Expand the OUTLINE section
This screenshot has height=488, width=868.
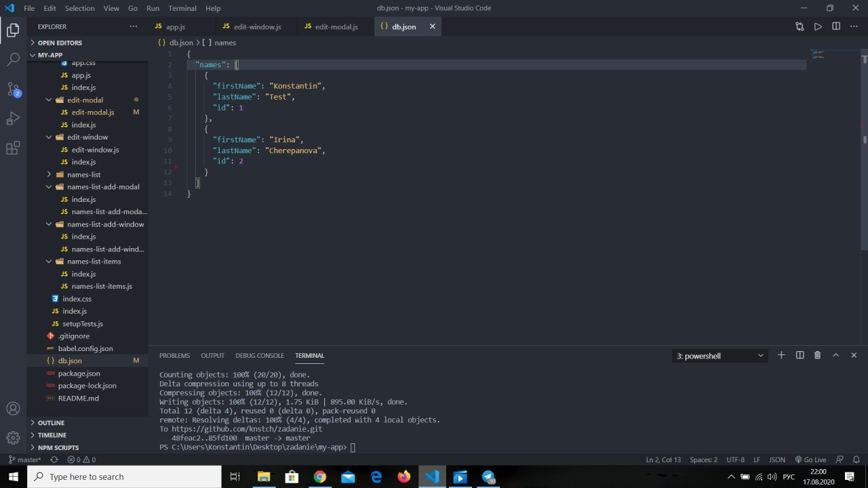click(87, 422)
